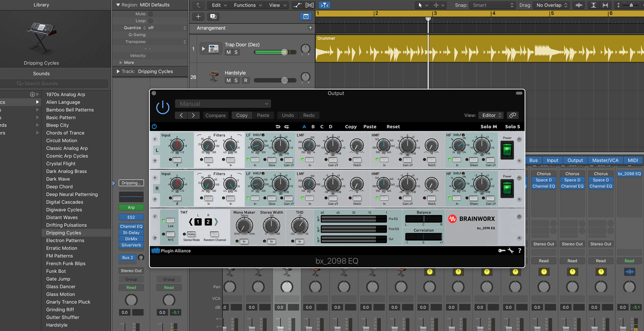Enable record on the Hardstyle track
Viewport: 644px width, 331px height.
246,80
